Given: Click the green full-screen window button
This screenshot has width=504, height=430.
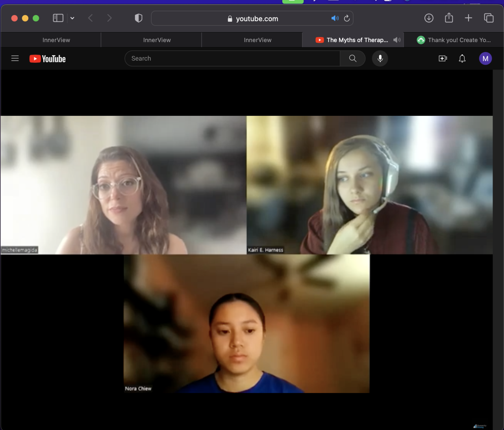Looking at the screenshot, I should coord(36,18).
